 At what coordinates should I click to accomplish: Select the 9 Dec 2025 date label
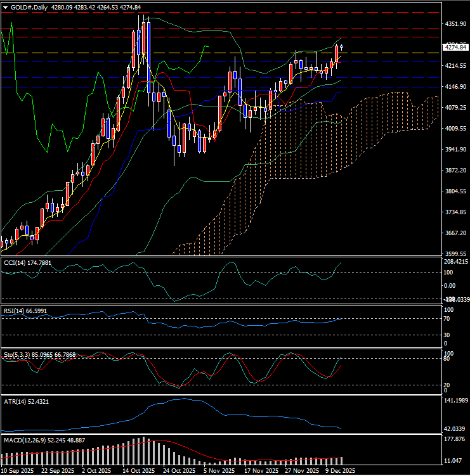pos(341,471)
